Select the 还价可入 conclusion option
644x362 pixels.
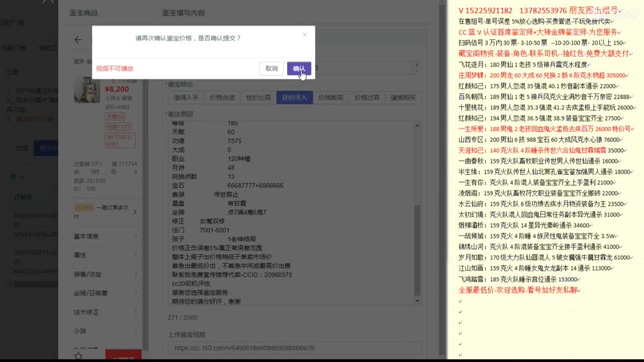point(294,98)
